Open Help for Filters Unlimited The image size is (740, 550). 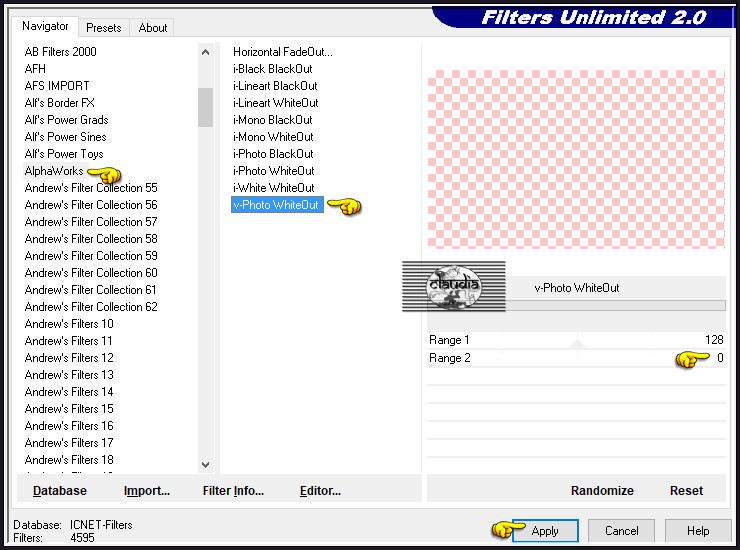698,531
